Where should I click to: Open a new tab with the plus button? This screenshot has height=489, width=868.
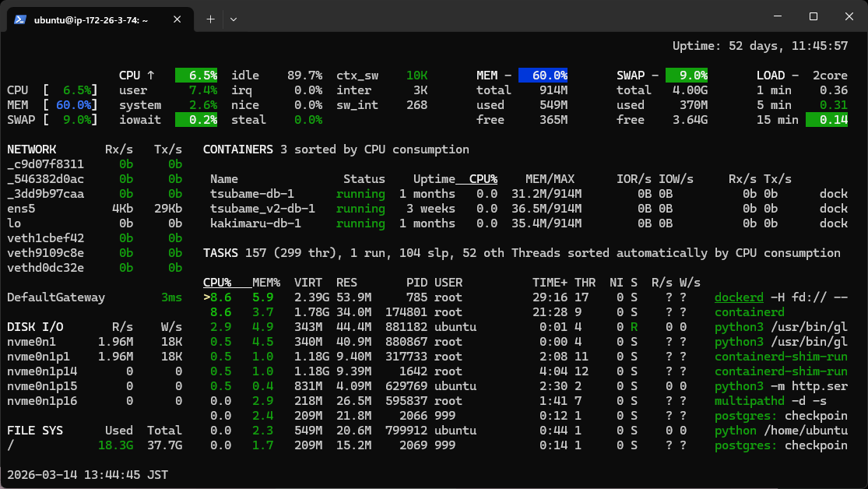[210, 19]
